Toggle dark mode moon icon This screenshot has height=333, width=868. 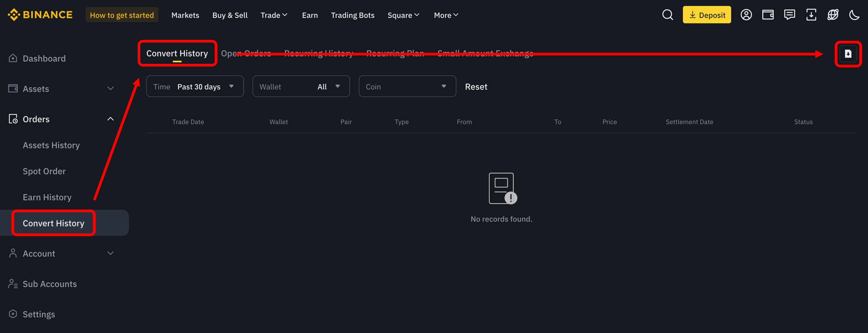tap(854, 15)
